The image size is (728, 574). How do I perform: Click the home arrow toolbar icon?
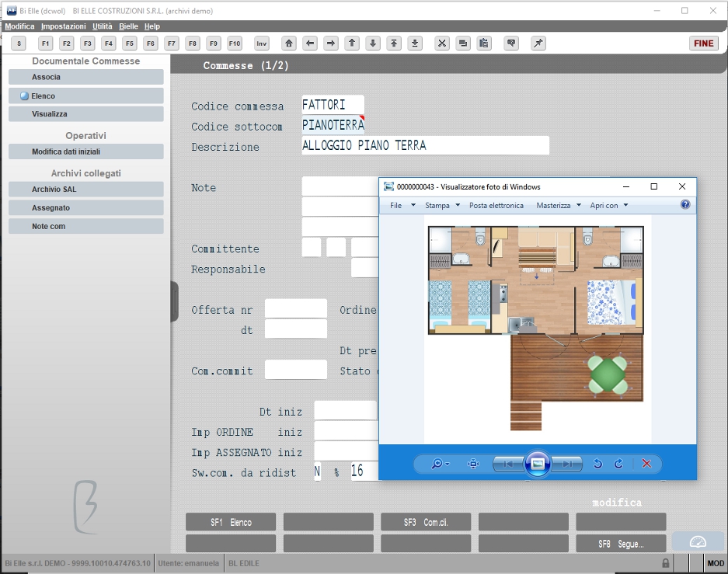289,43
